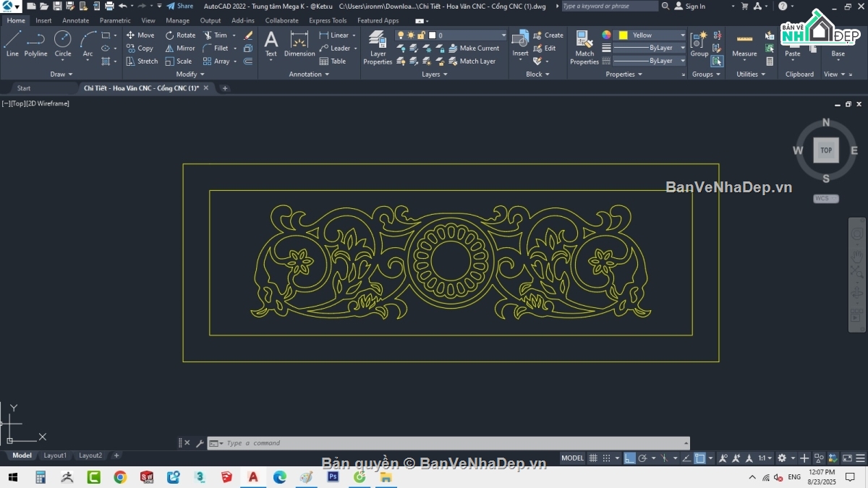Image resolution: width=868 pixels, height=488 pixels.
Task: Click the TOP face of the ViewCube
Action: coord(826,150)
